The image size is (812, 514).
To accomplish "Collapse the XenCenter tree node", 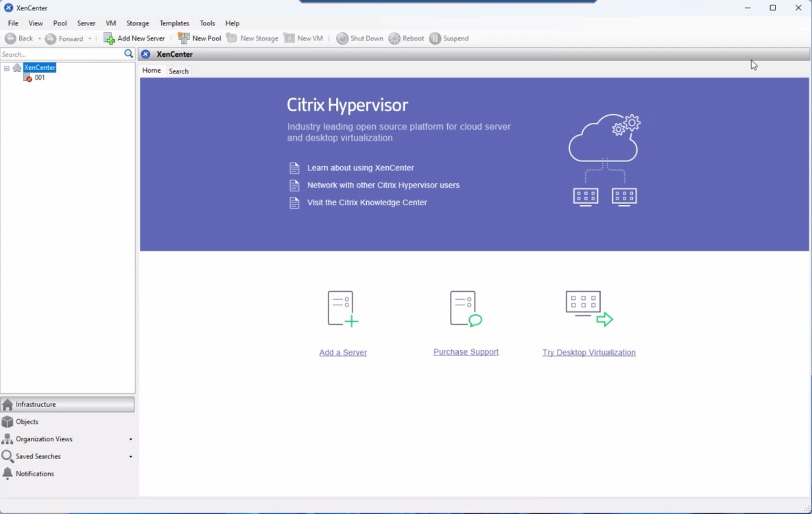I will click(x=6, y=67).
